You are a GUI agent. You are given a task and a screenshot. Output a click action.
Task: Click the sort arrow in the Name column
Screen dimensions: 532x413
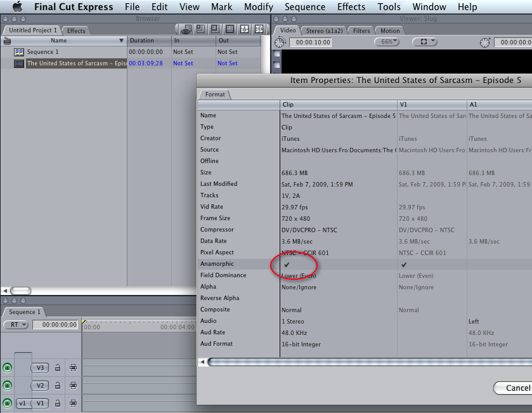[x=121, y=41]
